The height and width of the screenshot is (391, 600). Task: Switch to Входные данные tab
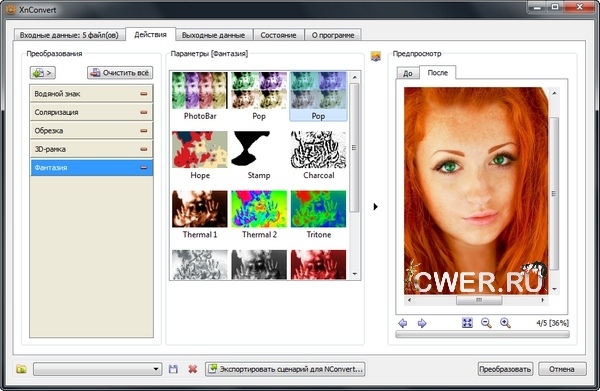[x=69, y=35]
